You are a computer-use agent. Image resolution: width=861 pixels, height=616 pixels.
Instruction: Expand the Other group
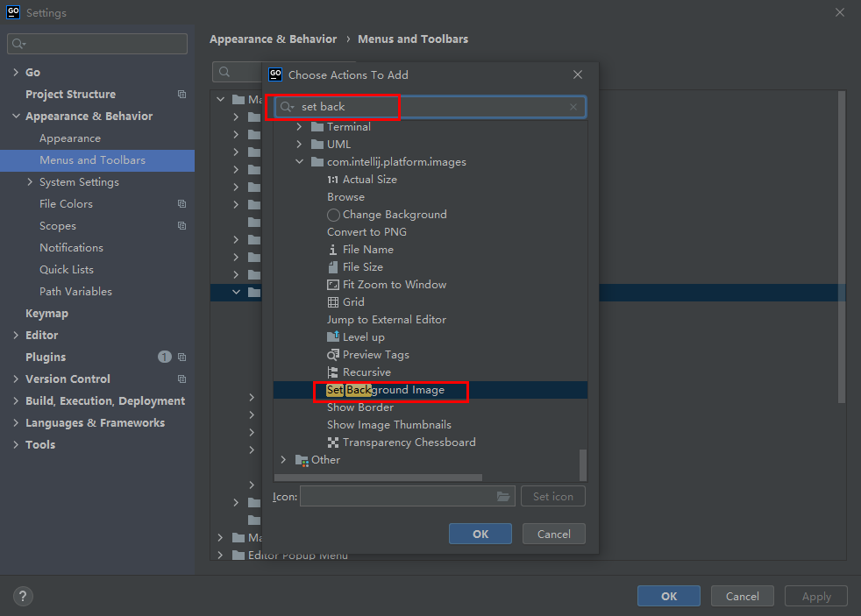tap(283, 460)
